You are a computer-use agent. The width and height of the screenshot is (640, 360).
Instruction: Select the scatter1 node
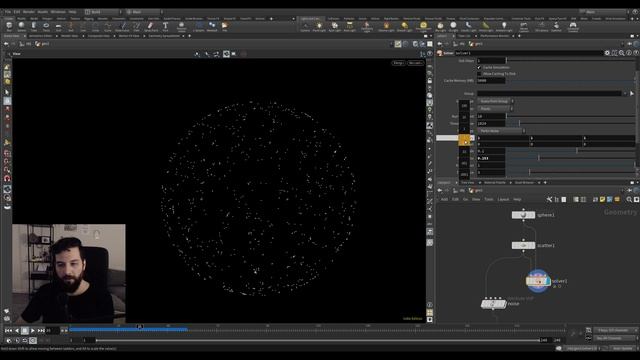pyautogui.click(x=523, y=245)
